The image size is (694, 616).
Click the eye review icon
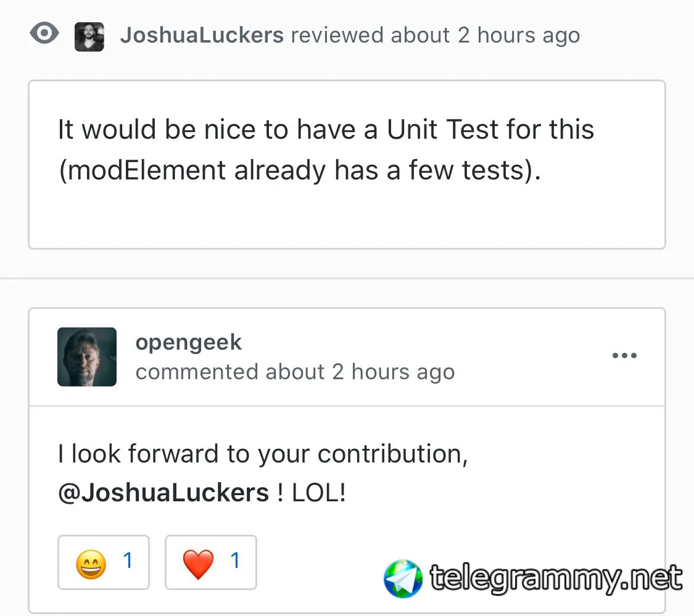point(44,34)
